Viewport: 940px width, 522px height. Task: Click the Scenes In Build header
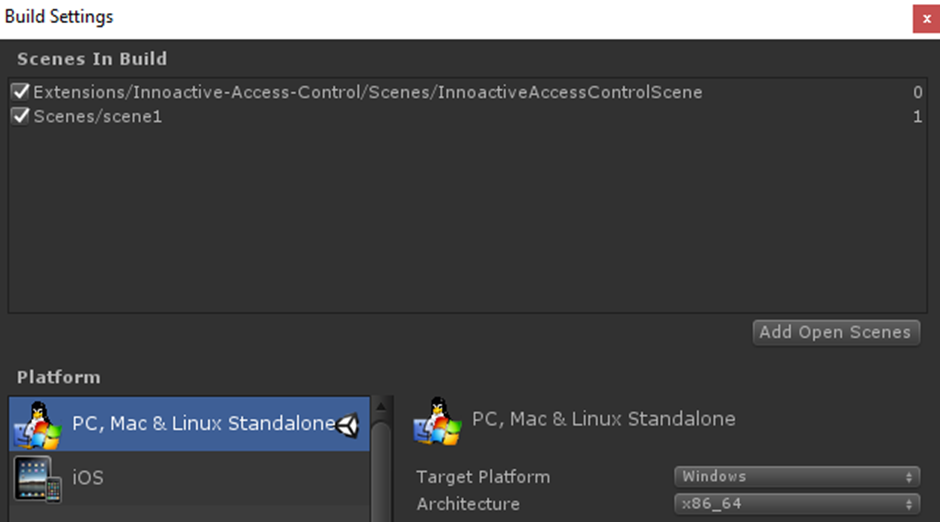(92, 59)
